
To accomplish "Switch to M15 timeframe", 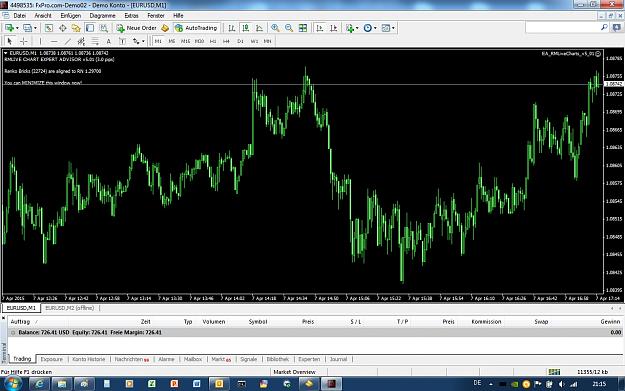I will point(186,41).
